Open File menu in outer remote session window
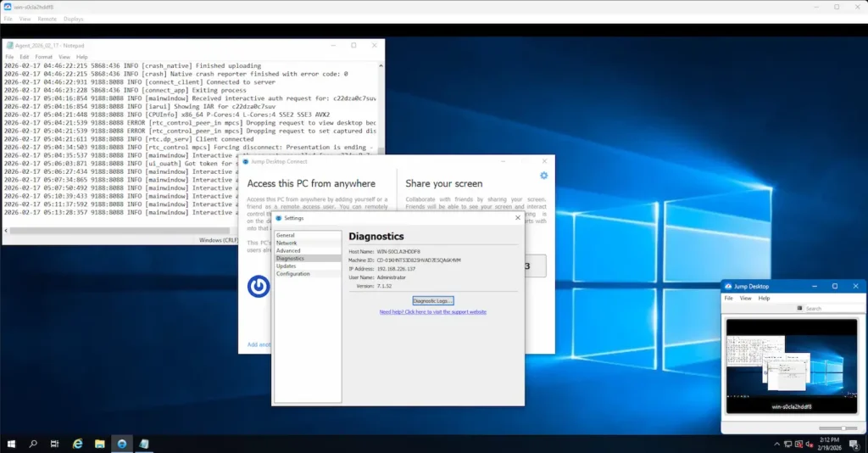 pos(8,19)
